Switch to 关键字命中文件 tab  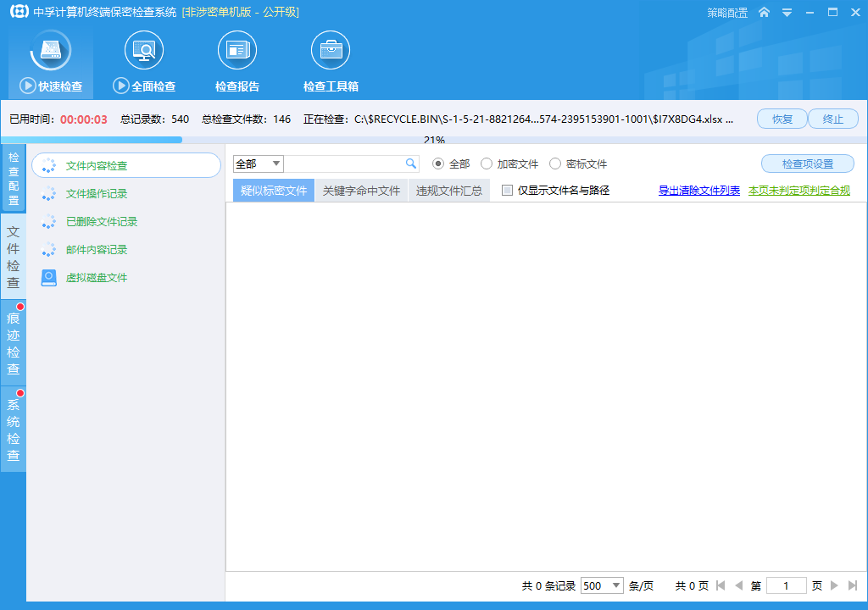(361, 191)
